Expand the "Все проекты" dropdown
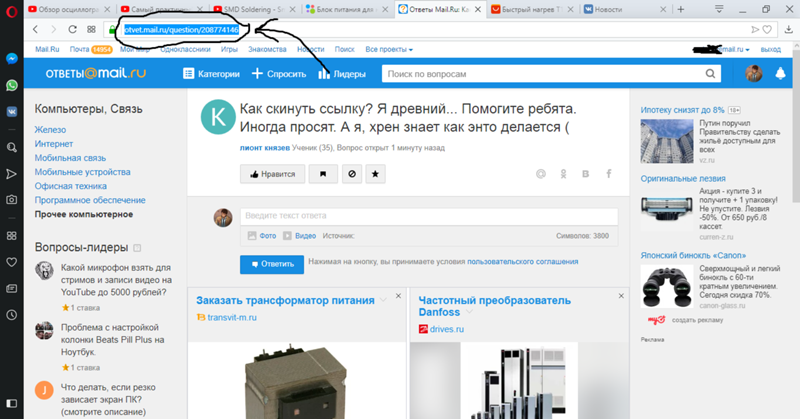This screenshot has height=419, width=800. point(391,48)
